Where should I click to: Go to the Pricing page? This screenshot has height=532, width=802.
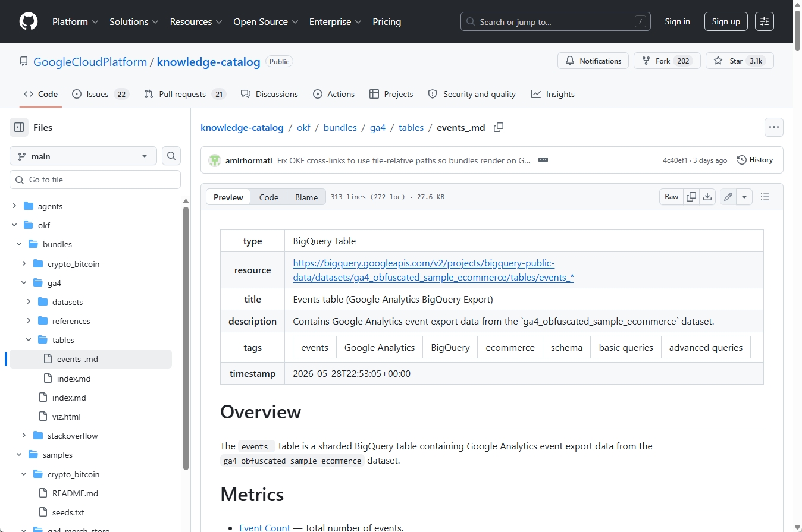pos(387,21)
